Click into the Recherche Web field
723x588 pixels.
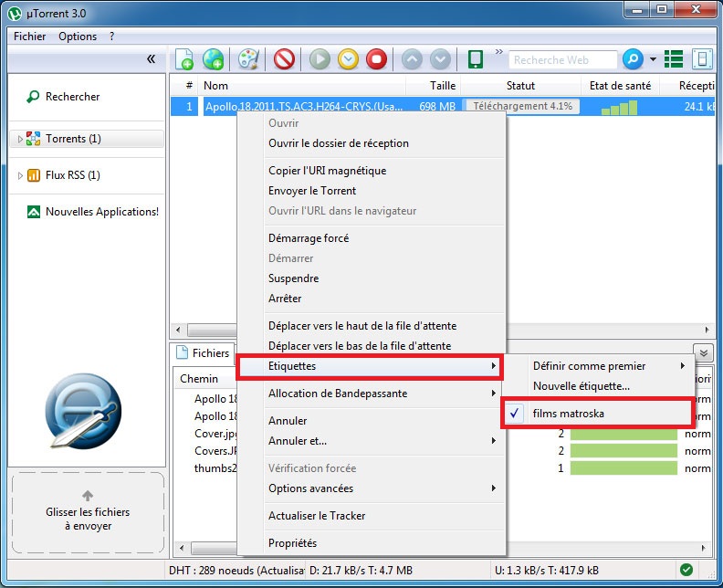click(562, 60)
